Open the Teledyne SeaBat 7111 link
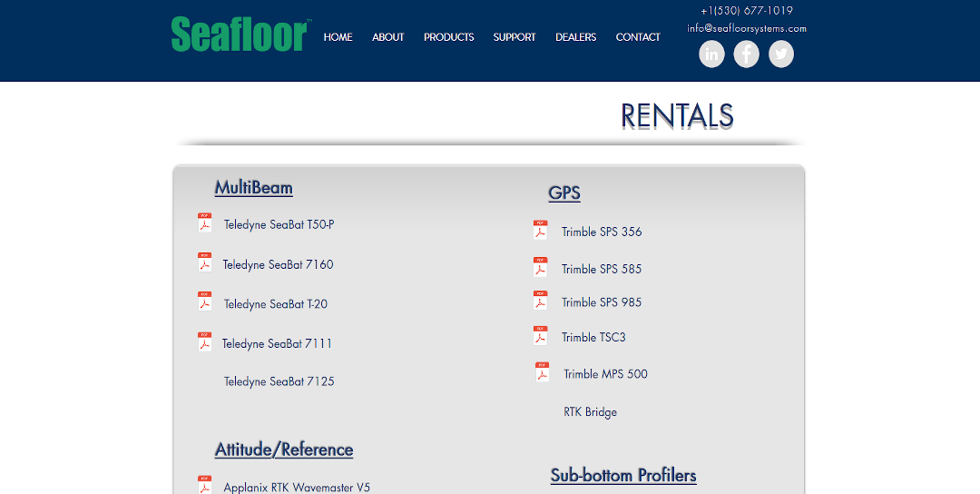980x494 pixels. [278, 343]
